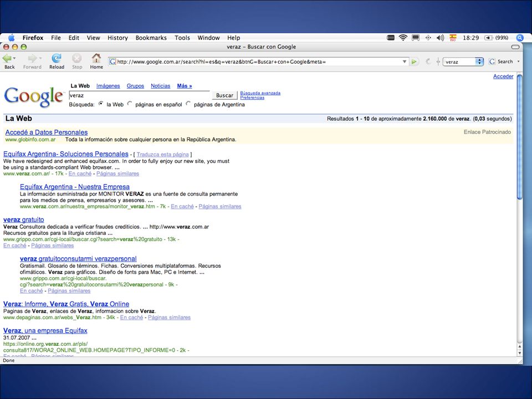Open the Imágenes tab link
The width and height of the screenshot is (532, 399).
(108, 86)
